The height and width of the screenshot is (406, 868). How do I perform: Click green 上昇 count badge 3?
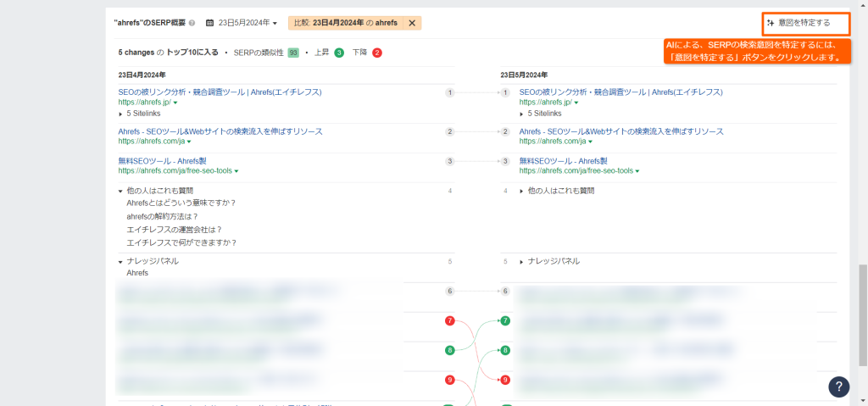pos(339,53)
